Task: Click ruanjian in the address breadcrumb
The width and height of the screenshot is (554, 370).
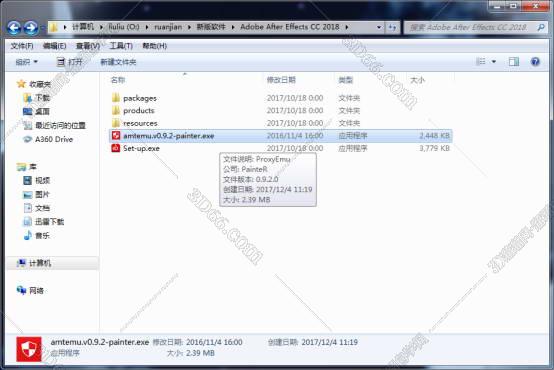Action: point(168,27)
